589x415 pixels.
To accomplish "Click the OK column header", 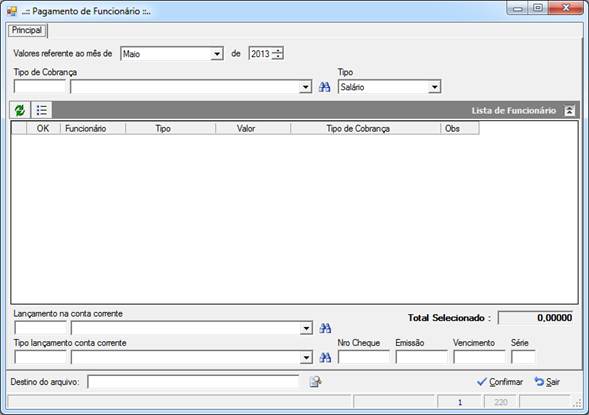I will (x=43, y=128).
